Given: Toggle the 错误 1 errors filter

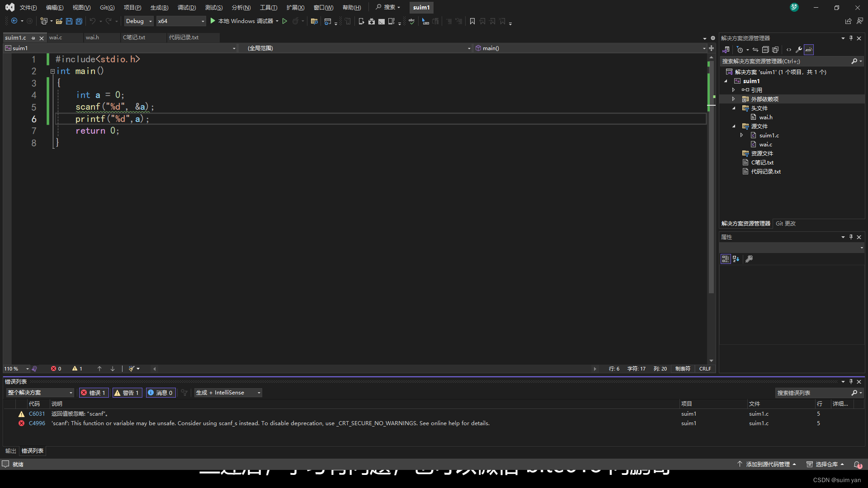Looking at the screenshot, I should tap(94, 393).
